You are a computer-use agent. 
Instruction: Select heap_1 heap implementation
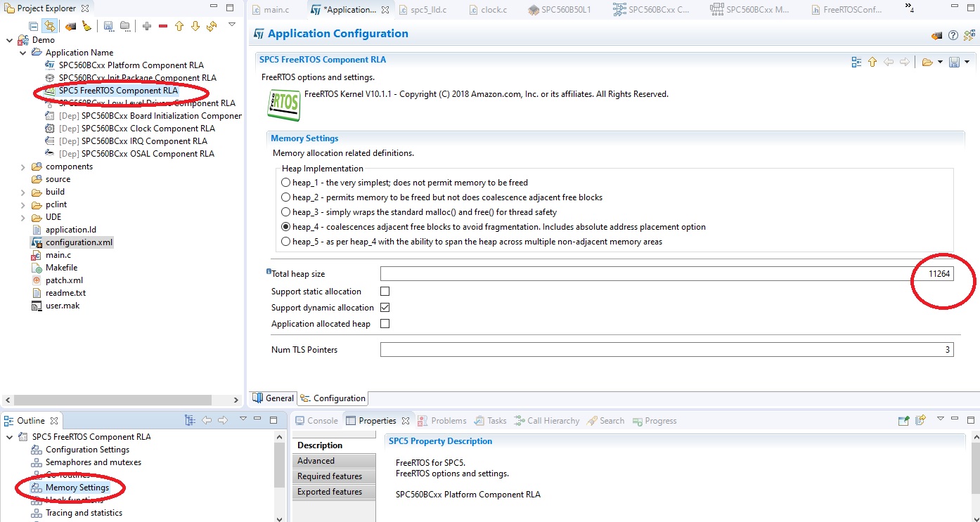286,183
